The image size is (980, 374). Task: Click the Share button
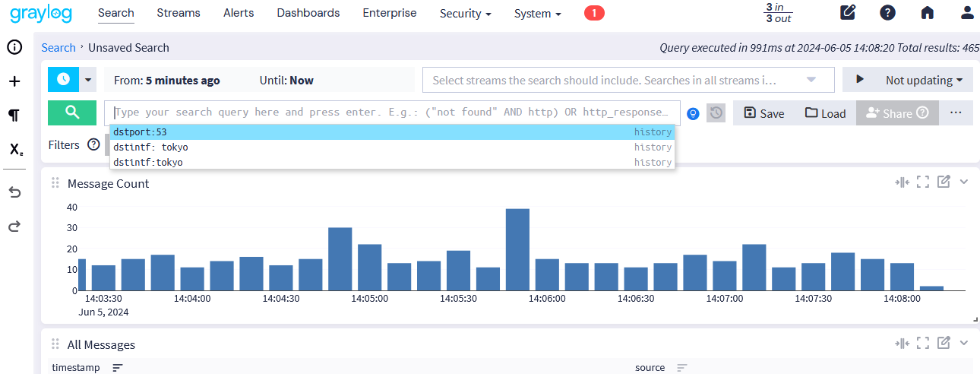click(898, 113)
